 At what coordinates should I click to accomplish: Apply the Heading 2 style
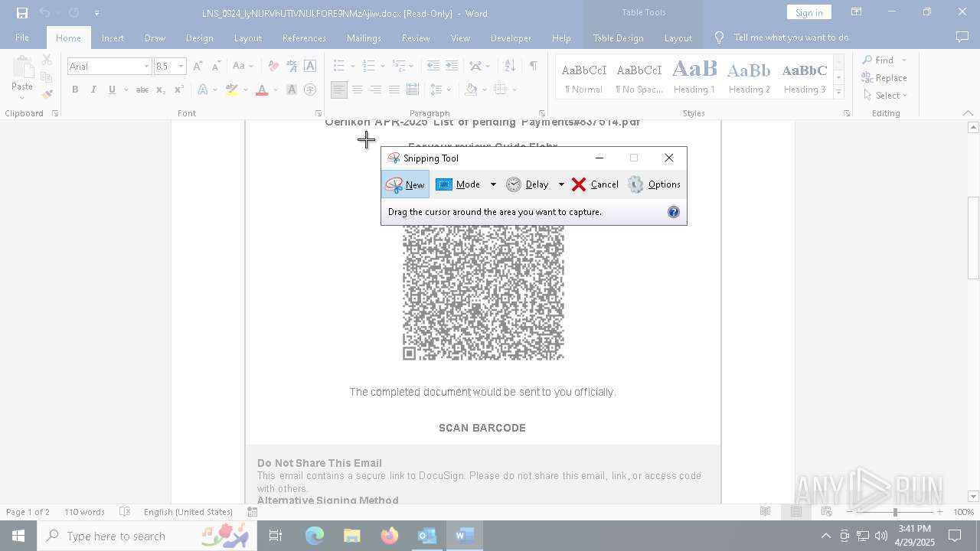point(750,77)
